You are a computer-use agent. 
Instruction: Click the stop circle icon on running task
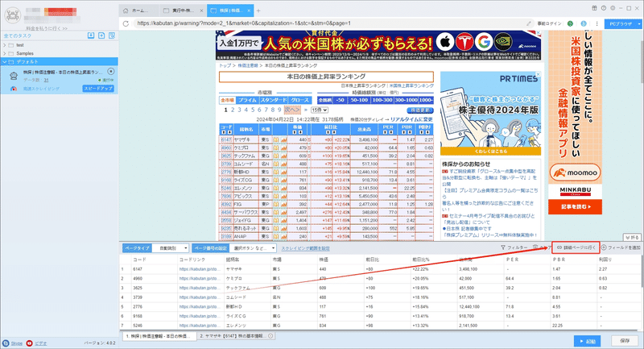coord(110,72)
